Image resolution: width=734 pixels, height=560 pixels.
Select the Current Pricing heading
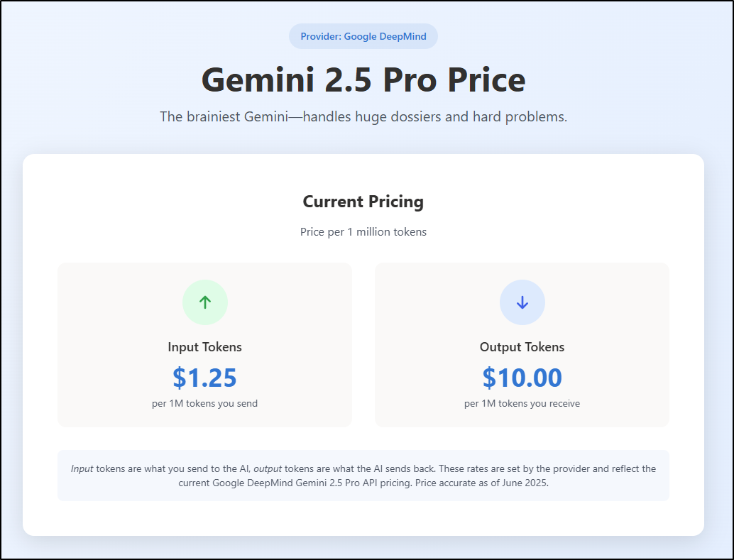pos(363,202)
